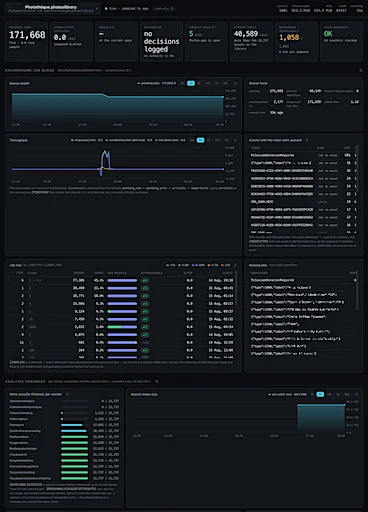Click PLCascadeGenerationRequired in Named jobs list

point(272,280)
